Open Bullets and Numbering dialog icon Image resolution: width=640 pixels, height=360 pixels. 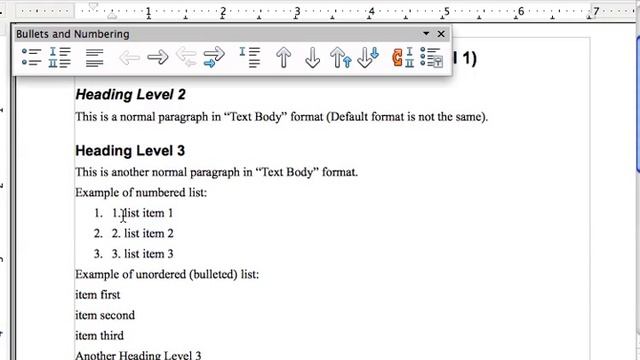tap(431, 57)
